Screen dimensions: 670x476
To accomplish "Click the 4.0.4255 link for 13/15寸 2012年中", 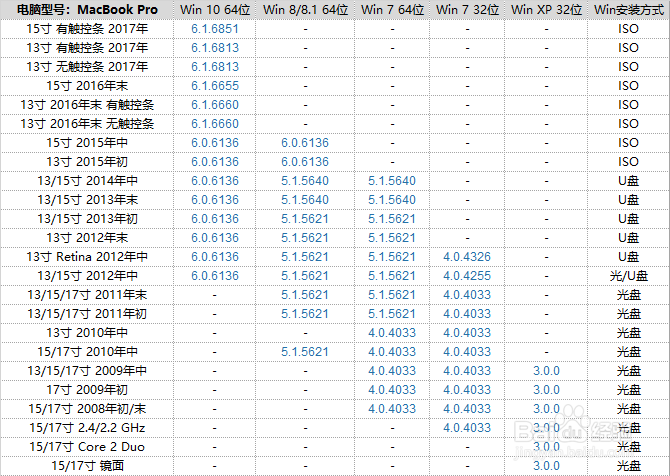I will 467,276.
